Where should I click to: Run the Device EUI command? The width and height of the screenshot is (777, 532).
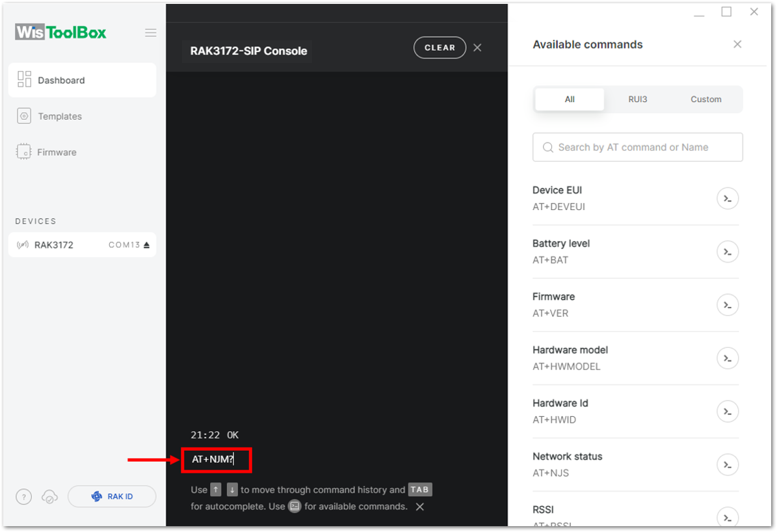click(728, 199)
